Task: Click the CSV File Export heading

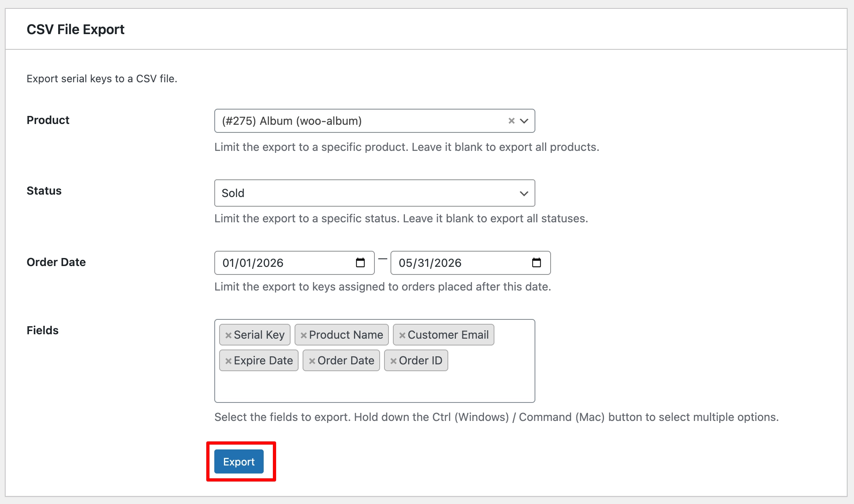Action: (x=75, y=29)
